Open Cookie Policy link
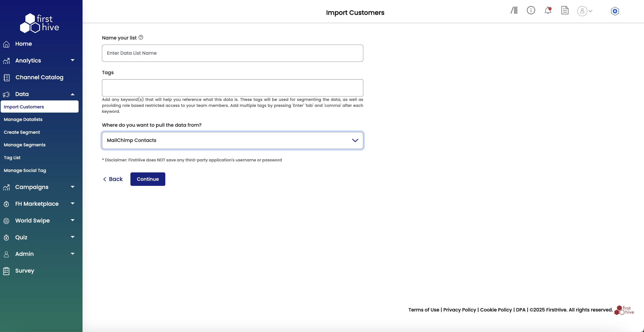This screenshot has height=332, width=644. tap(496, 310)
